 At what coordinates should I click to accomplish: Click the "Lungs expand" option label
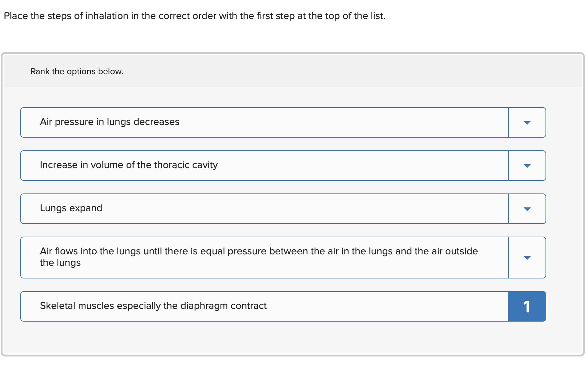(71, 208)
